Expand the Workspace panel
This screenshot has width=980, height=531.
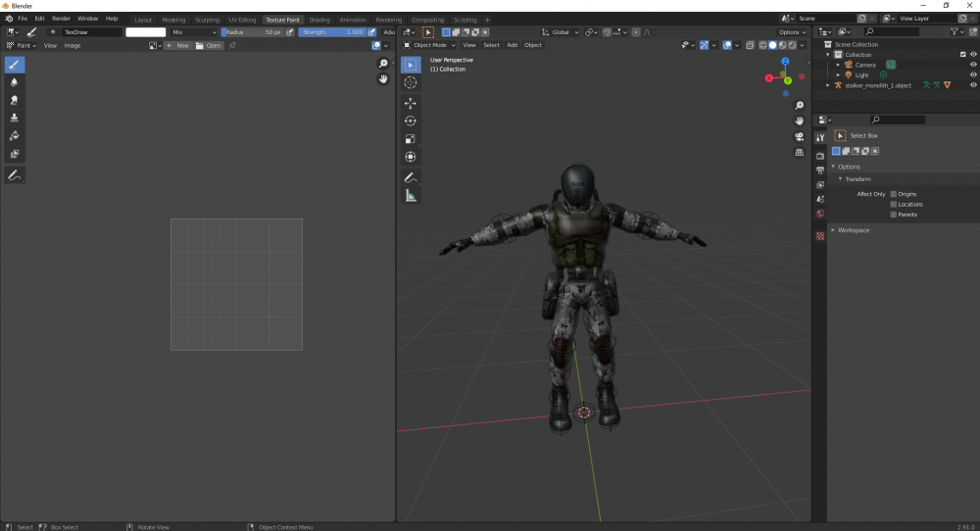coord(853,230)
